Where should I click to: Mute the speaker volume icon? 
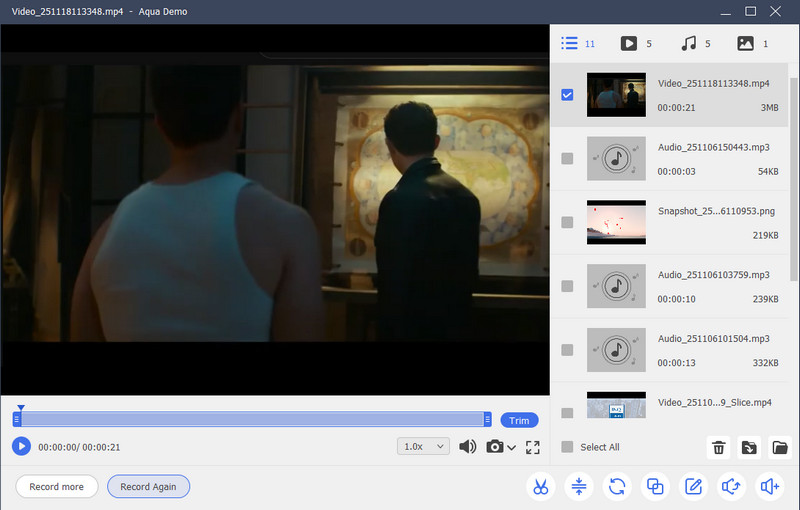(467, 447)
